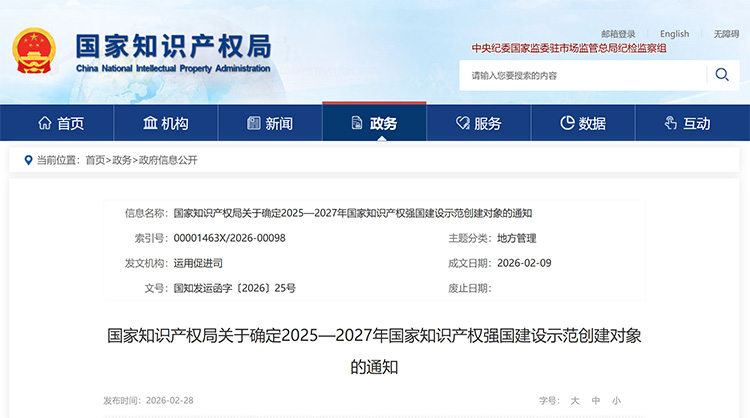Open the 服务 services tab
This screenshot has height=418, width=750.
[x=478, y=123]
